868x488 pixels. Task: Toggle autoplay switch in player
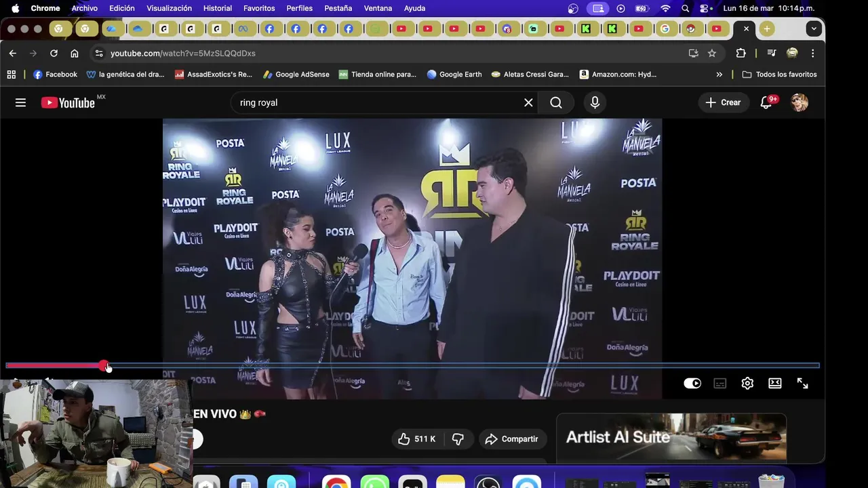point(692,383)
